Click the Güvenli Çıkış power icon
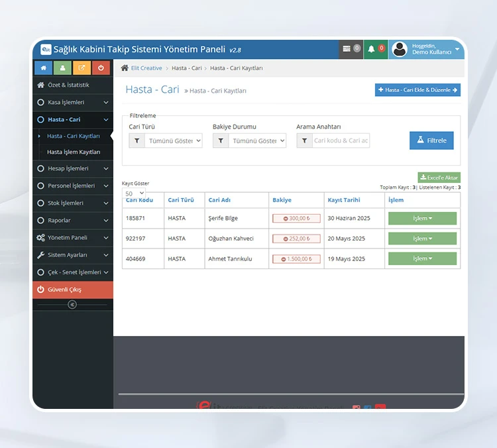Screen dimensions: 497x448 tap(40, 290)
